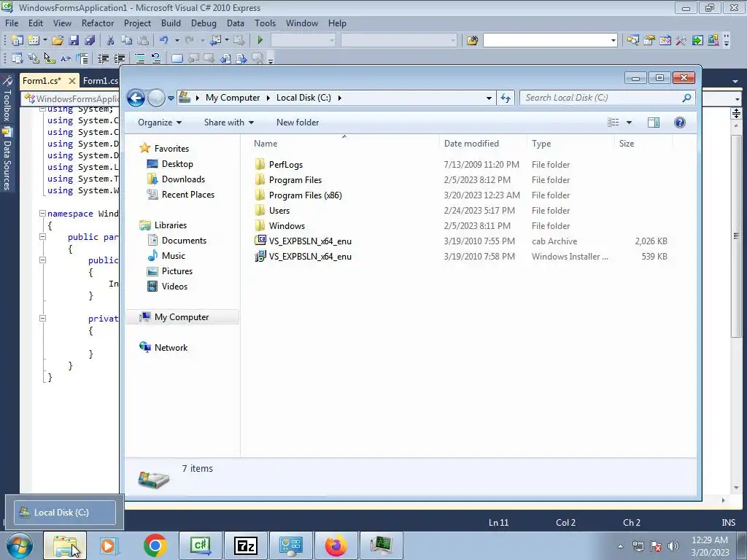Open the Toolbox side tab
747x560 pixels.
(7, 98)
